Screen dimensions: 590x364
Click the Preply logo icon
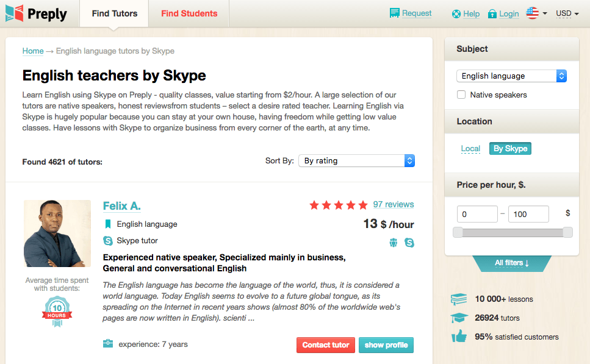(14, 13)
